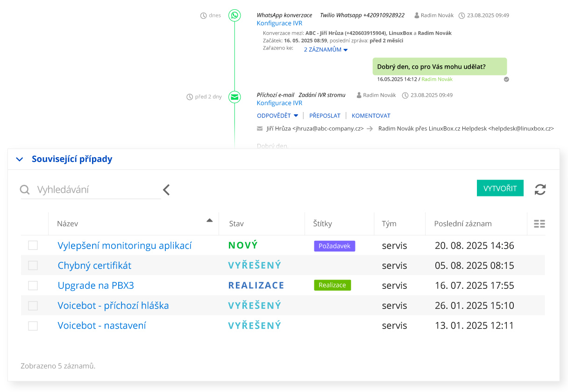This screenshot has width=568, height=392.
Task: Tick the checkbox for Chybný certifikát
Action: click(x=33, y=266)
